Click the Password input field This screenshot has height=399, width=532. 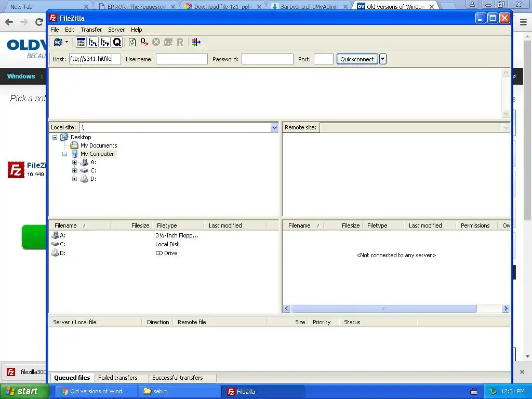pos(268,59)
